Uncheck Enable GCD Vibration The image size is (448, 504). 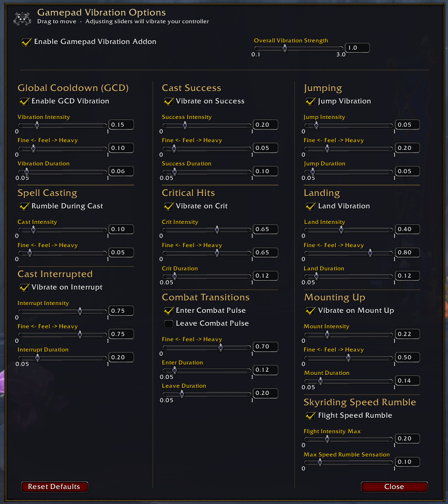[24, 101]
